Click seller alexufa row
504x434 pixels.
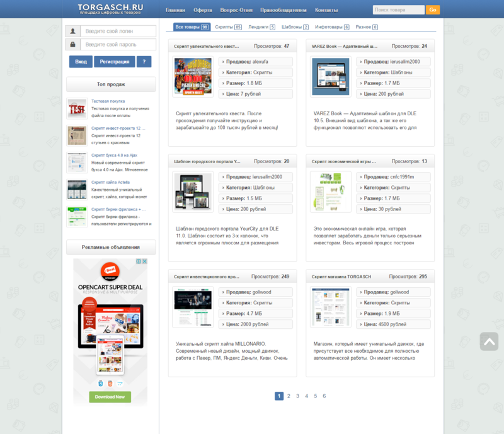(x=256, y=62)
